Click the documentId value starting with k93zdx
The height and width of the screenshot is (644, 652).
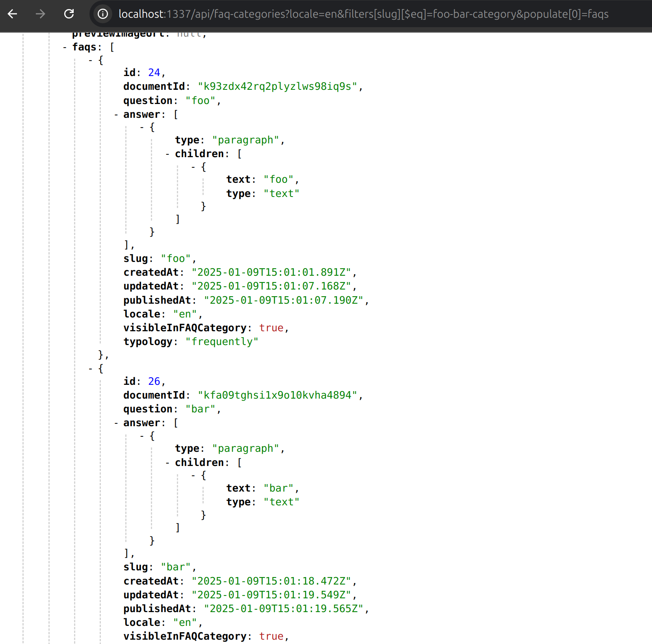coord(277,87)
